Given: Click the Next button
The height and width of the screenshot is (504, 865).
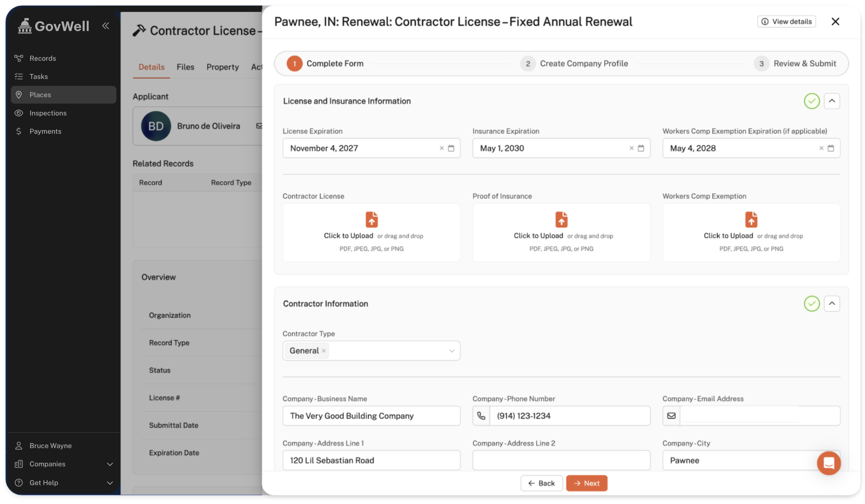Looking at the screenshot, I should 586,483.
